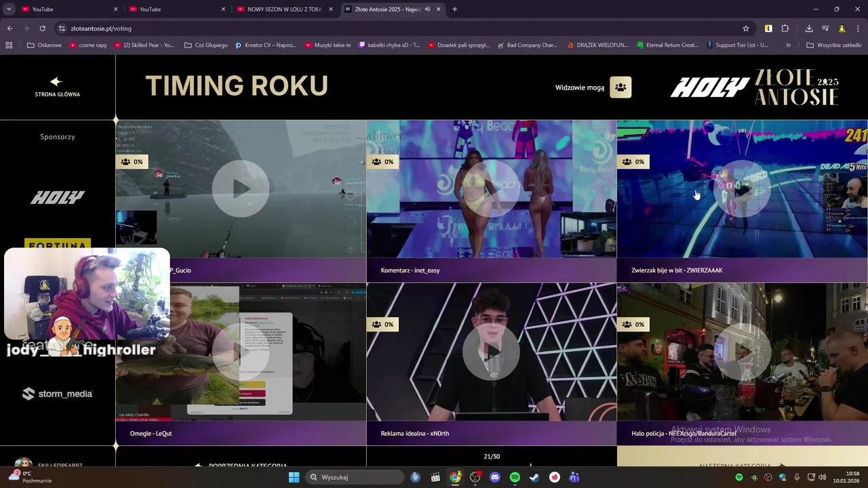Click 0% vote badge on Komentarz clip
Screen dimensions: 868x488
382,162
